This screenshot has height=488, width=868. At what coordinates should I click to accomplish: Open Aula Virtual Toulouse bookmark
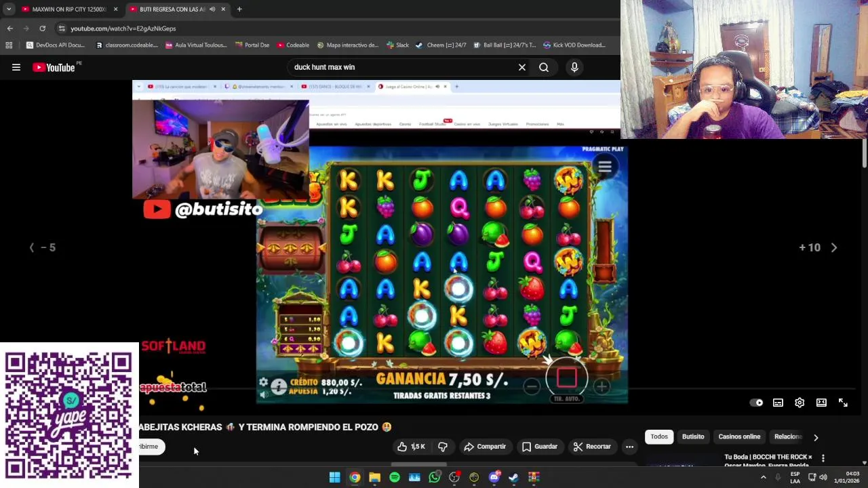pyautogui.click(x=196, y=45)
